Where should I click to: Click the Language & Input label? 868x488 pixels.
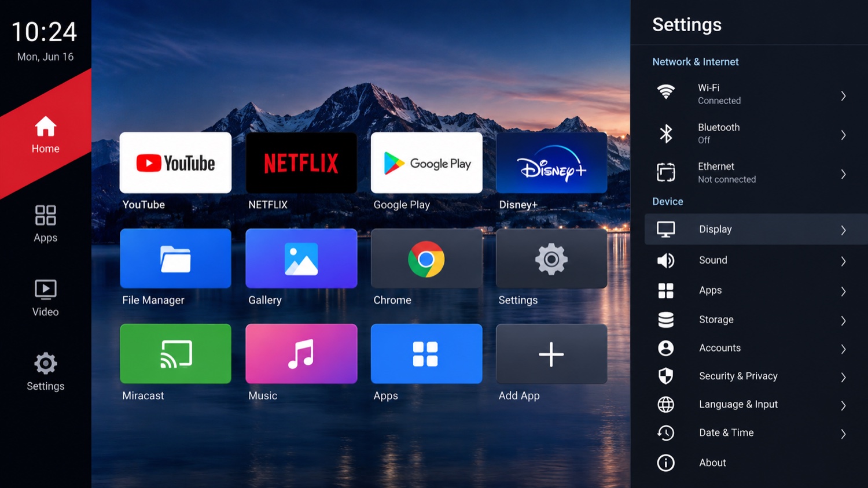point(738,405)
